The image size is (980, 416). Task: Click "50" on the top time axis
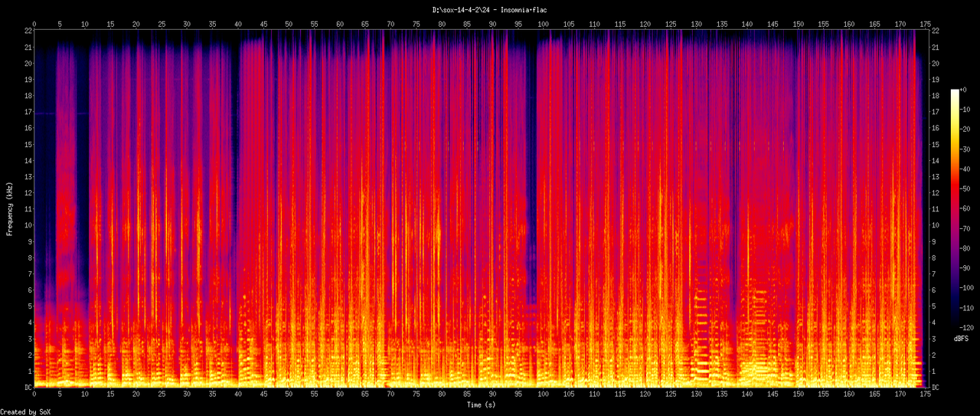pos(289,24)
